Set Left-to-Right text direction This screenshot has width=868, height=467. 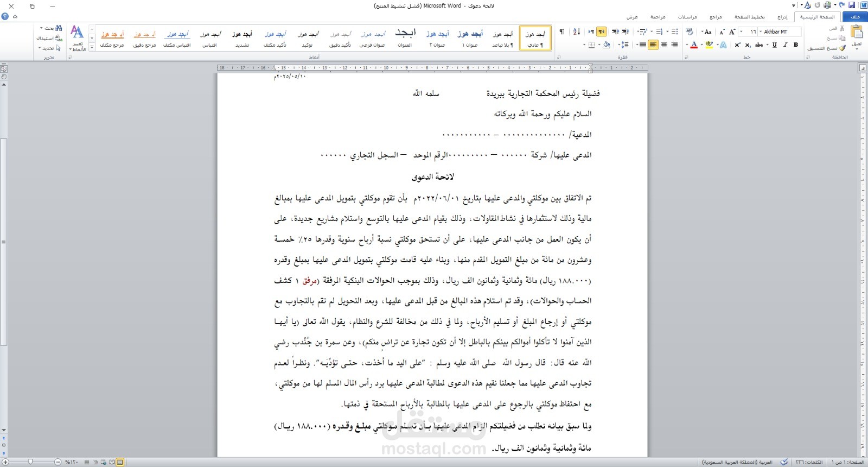point(591,31)
